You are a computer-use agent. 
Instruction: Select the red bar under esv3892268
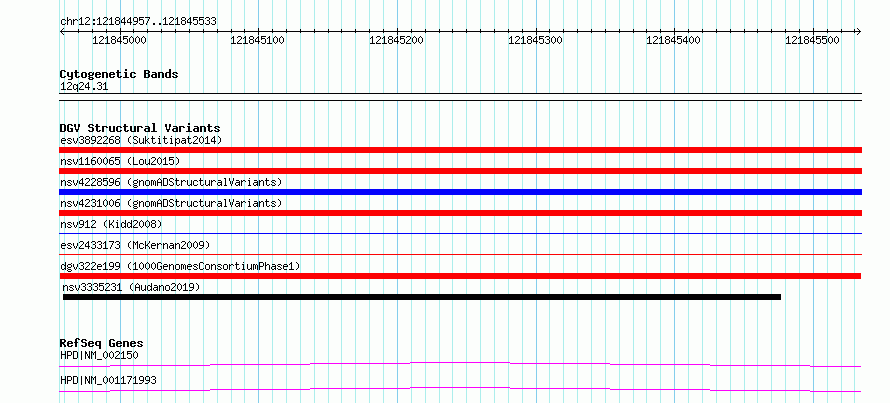pos(460,150)
